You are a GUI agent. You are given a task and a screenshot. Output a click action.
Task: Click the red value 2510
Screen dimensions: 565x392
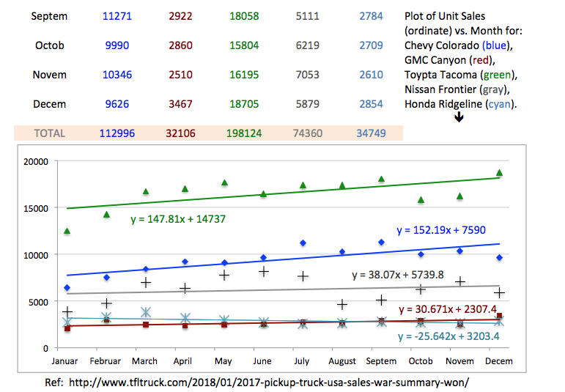(180, 75)
